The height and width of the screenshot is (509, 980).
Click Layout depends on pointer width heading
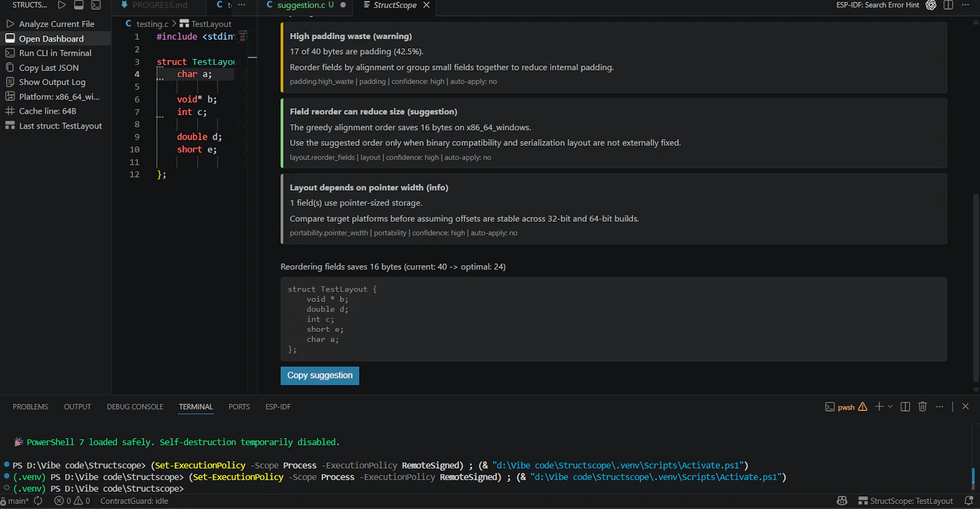coord(369,187)
